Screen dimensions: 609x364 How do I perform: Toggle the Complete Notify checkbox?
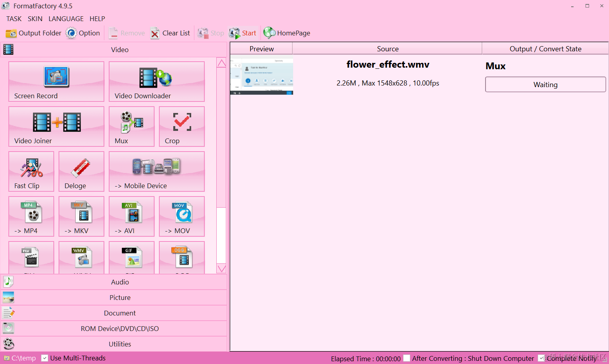[x=541, y=358]
